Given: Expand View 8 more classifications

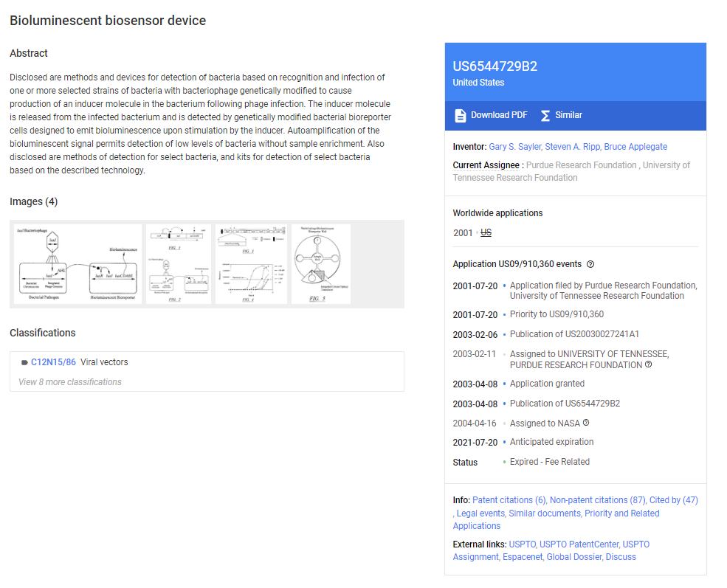Looking at the screenshot, I should tap(70, 382).
